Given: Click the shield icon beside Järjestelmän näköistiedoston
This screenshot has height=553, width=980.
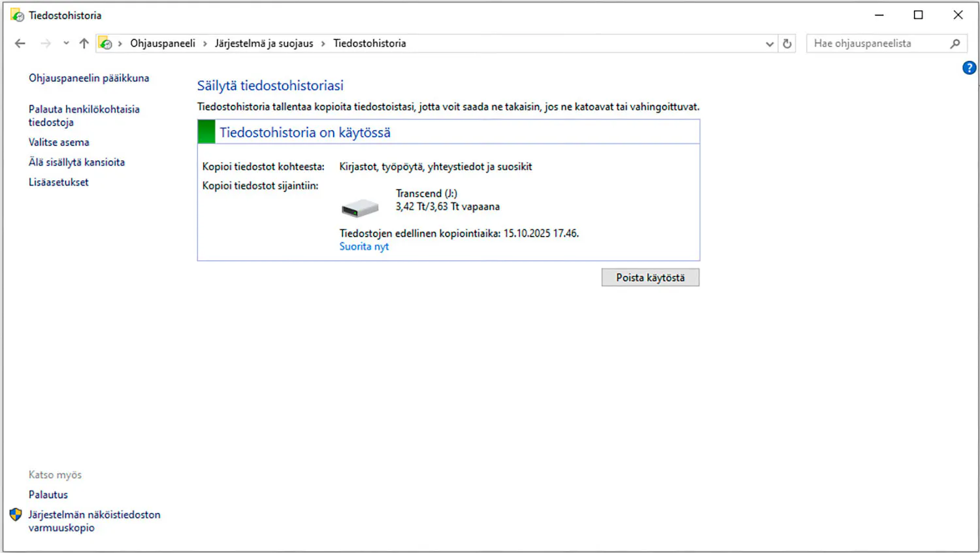Looking at the screenshot, I should [x=16, y=515].
